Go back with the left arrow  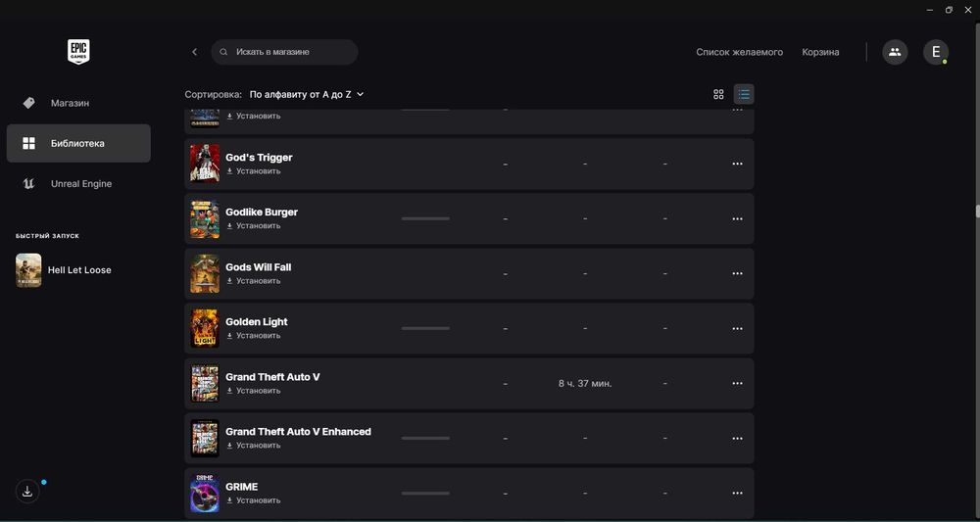194,52
